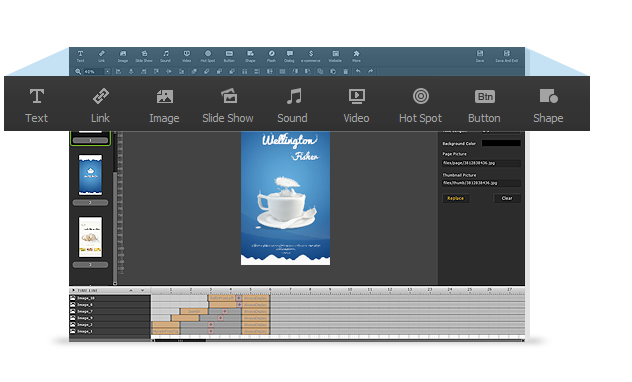The image size is (632, 382).
Task: Choose the Button tool in the enlarged toolbar
Action: coord(484,106)
